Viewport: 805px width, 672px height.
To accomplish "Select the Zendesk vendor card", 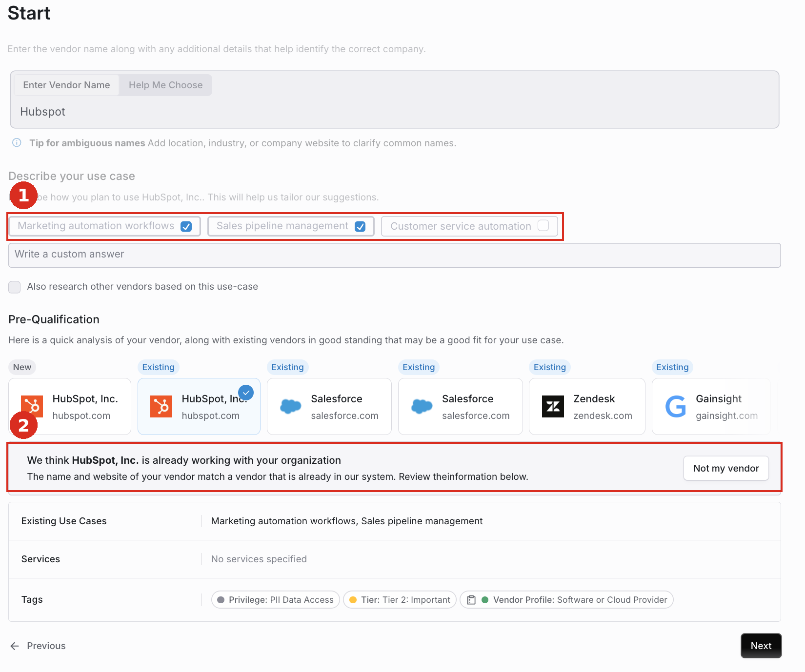I will tap(587, 406).
